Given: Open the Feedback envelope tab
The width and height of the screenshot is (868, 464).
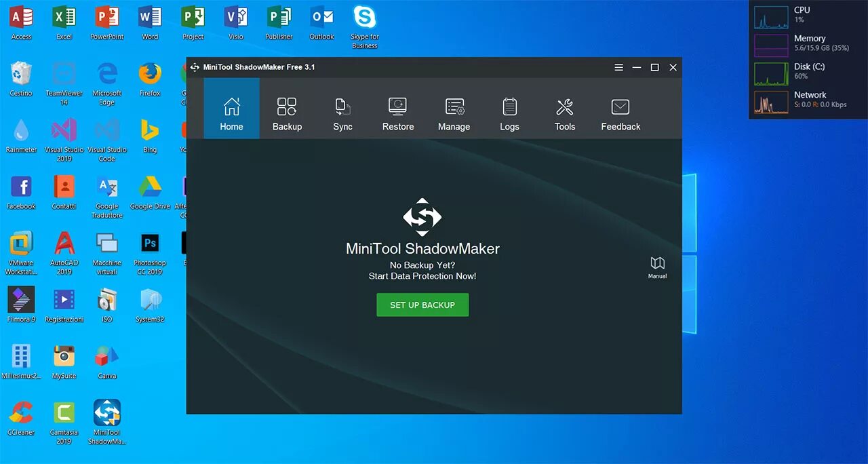Looking at the screenshot, I should pos(620,109).
